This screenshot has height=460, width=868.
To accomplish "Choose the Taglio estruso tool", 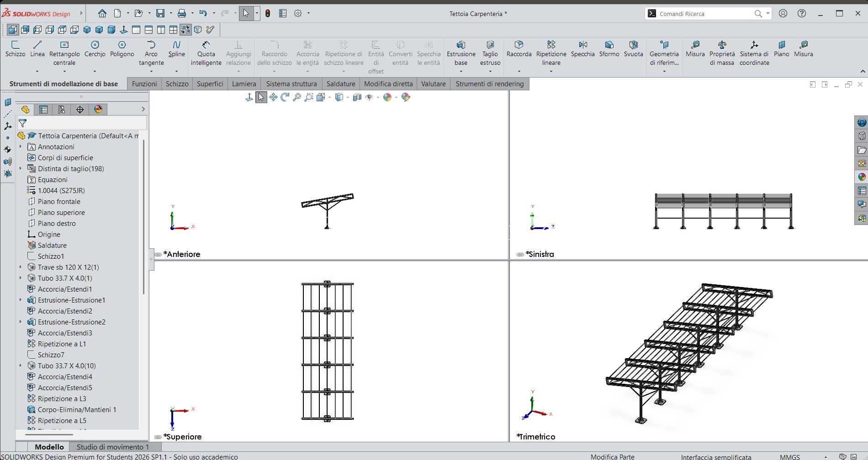I will pos(490,53).
